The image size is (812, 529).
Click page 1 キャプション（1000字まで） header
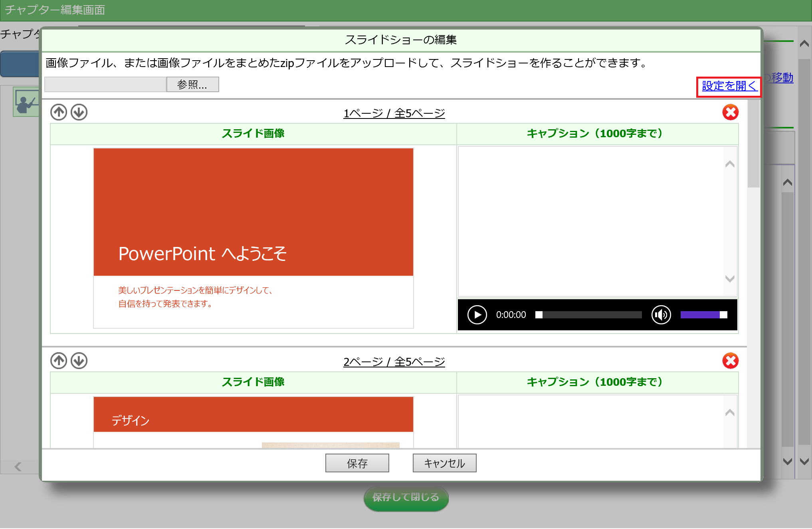[x=597, y=134]
